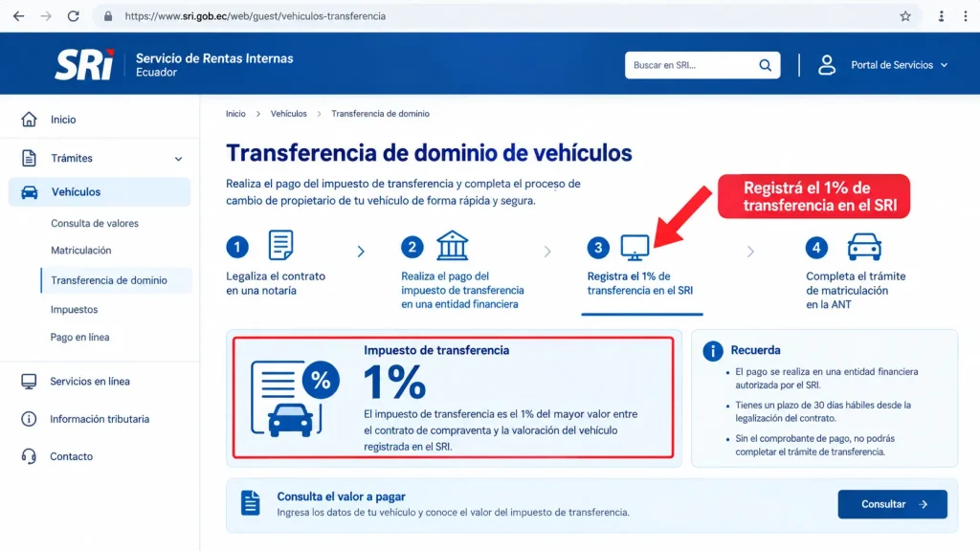This screenshot has height=551, width=980.
Task: Click the percent car tax illustration
Action: [295, 399]
